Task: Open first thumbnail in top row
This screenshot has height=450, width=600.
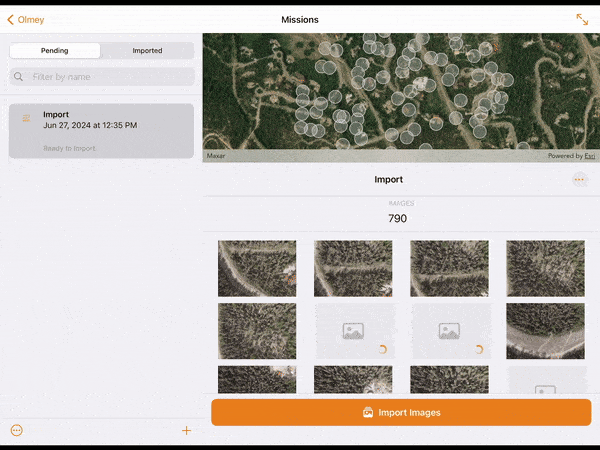Action: pos(257,268)
